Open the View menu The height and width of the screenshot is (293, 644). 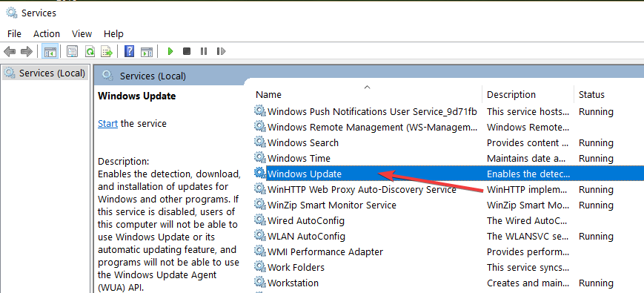click(82, 33)
